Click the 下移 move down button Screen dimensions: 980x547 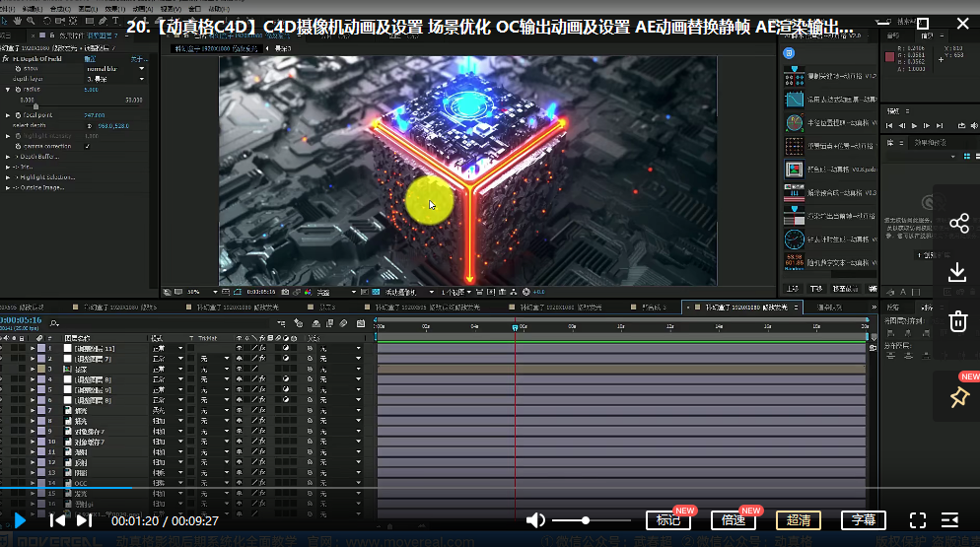(x=816, y=289)
